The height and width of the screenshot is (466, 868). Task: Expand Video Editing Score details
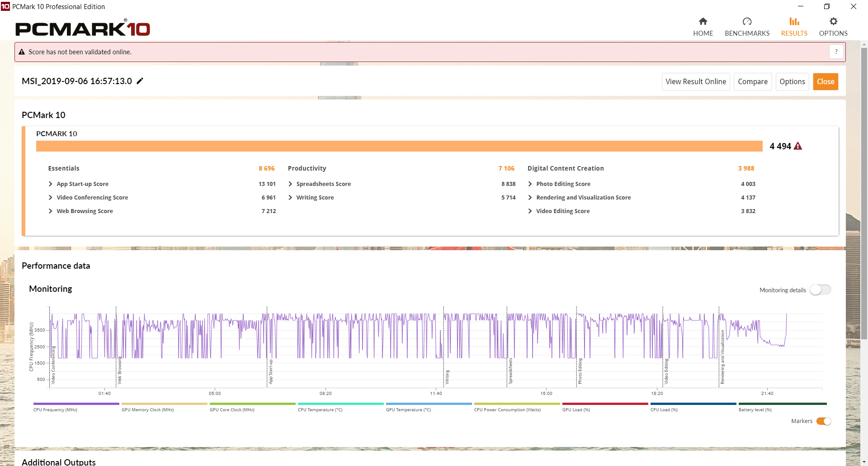[x=530, y=211]
